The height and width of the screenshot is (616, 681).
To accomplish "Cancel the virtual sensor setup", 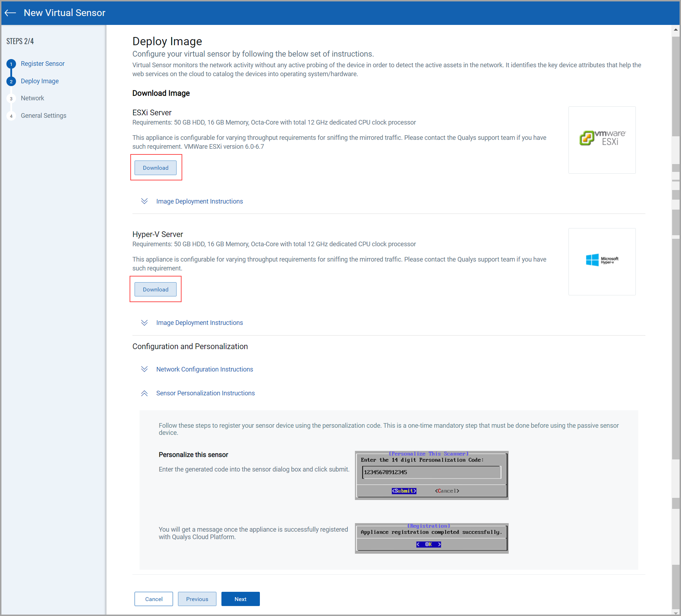I will [154, 599].
